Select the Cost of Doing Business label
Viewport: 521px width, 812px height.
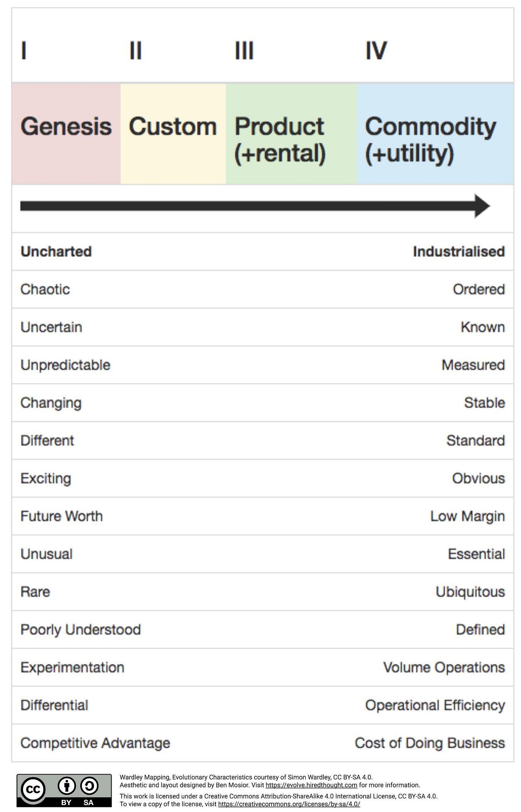click(x=430, y=743)
